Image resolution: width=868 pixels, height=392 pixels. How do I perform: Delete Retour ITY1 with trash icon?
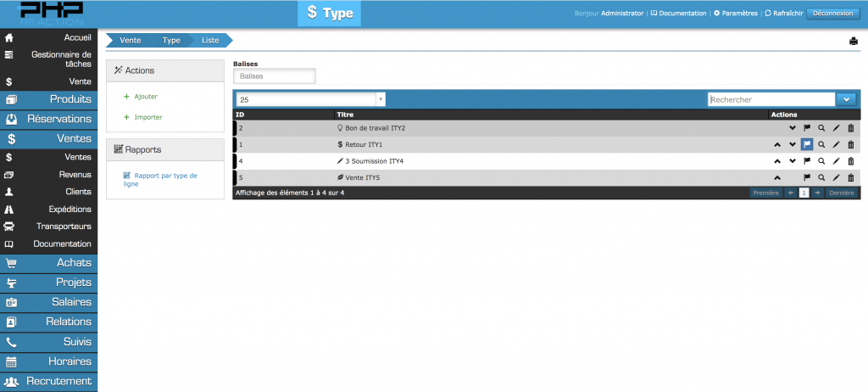click(x=851, y=145)
